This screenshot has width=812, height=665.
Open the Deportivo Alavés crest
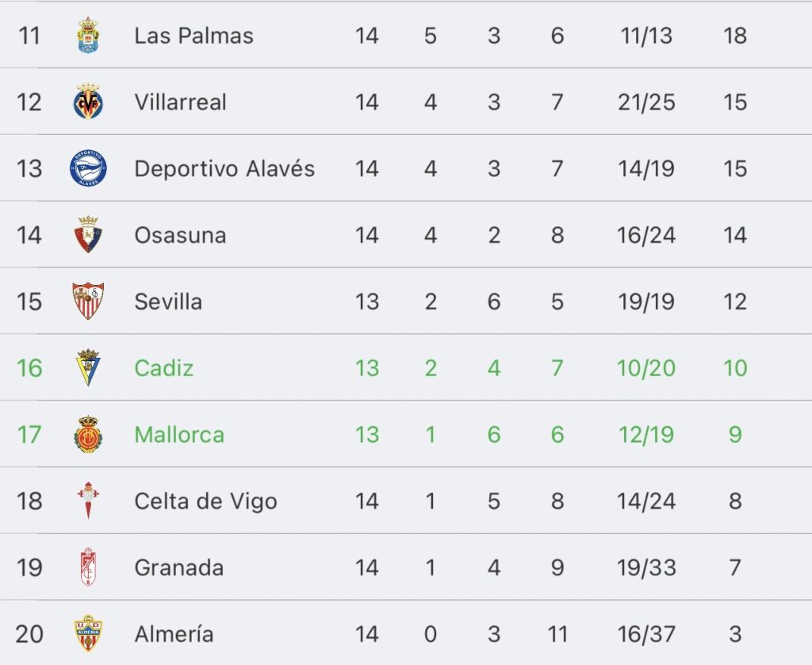click(88, 168)
